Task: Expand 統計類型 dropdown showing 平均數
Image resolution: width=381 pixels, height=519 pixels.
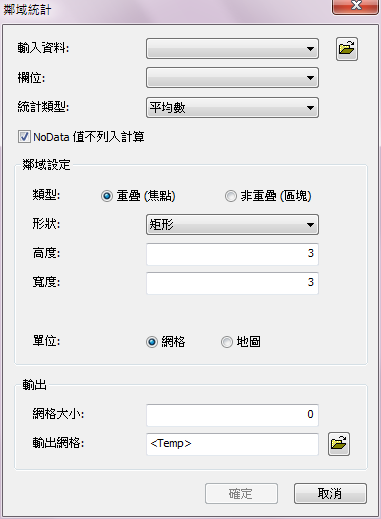Action: tap(232, 107)
